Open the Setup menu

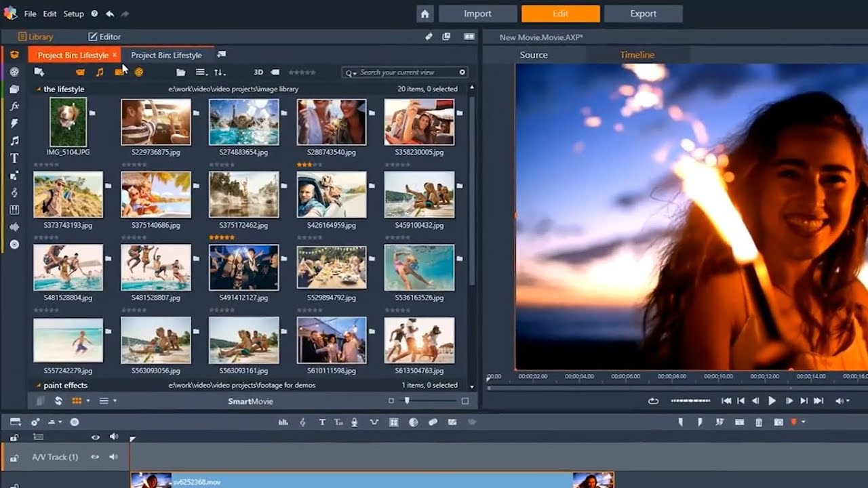coord(74,14)
